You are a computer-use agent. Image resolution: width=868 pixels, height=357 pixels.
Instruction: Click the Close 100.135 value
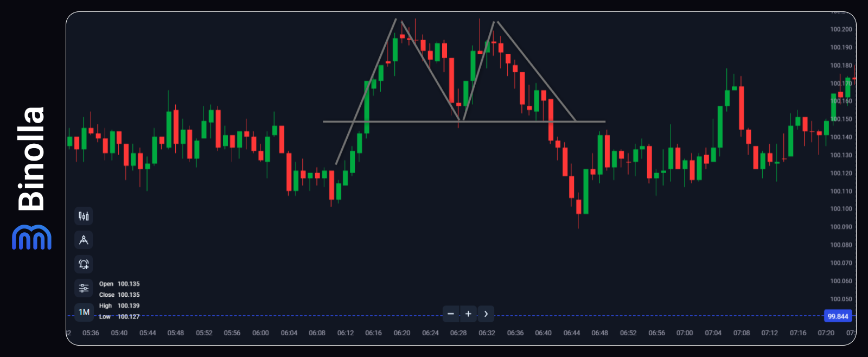(x=129, y=295)
